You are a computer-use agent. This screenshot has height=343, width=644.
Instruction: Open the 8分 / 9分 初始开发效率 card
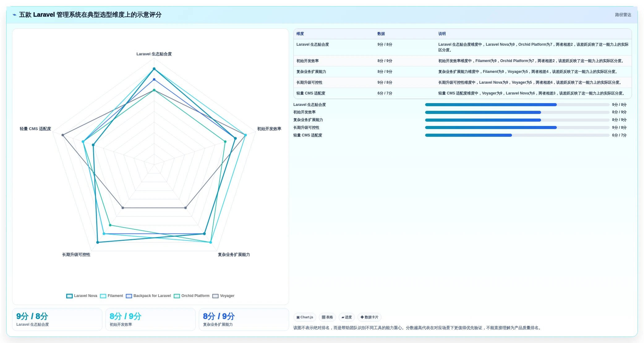[151, 320]
